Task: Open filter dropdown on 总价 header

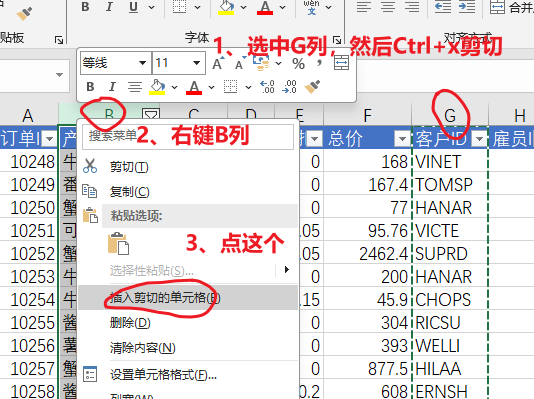Action: [x=402, y=139]
